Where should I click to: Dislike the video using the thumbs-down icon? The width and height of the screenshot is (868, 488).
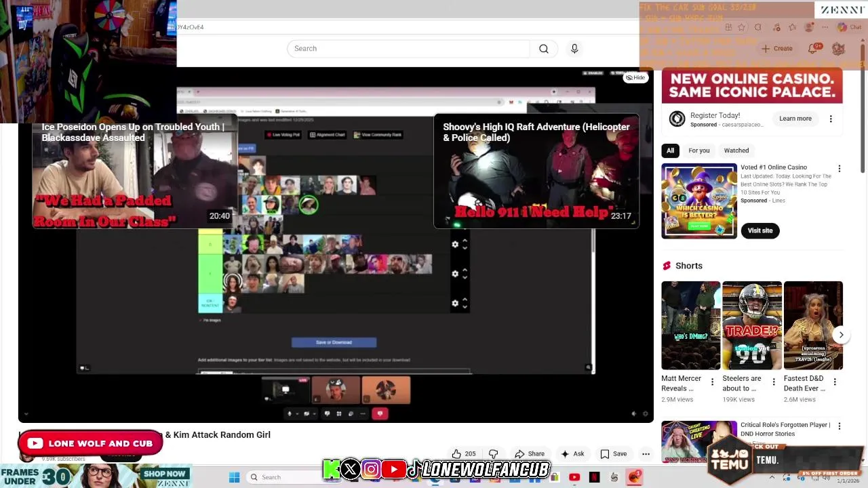tap(493, 454)
